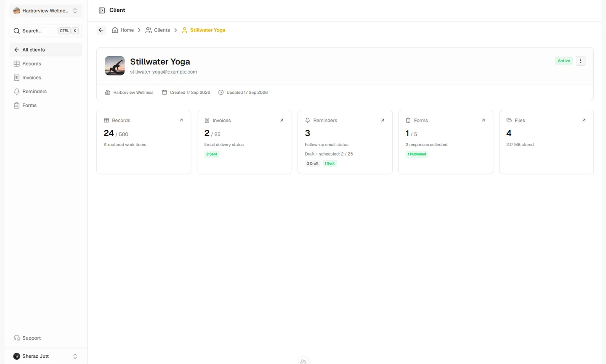Viewport: 606px width, 364px height.
Task: Go to All clients
Action: [x=46, y=50]
